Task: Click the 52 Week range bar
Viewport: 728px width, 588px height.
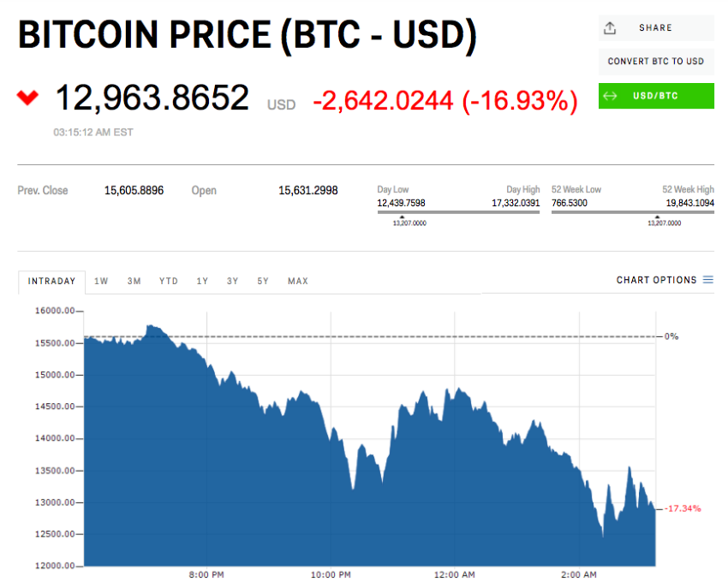Action: [632, 212]
